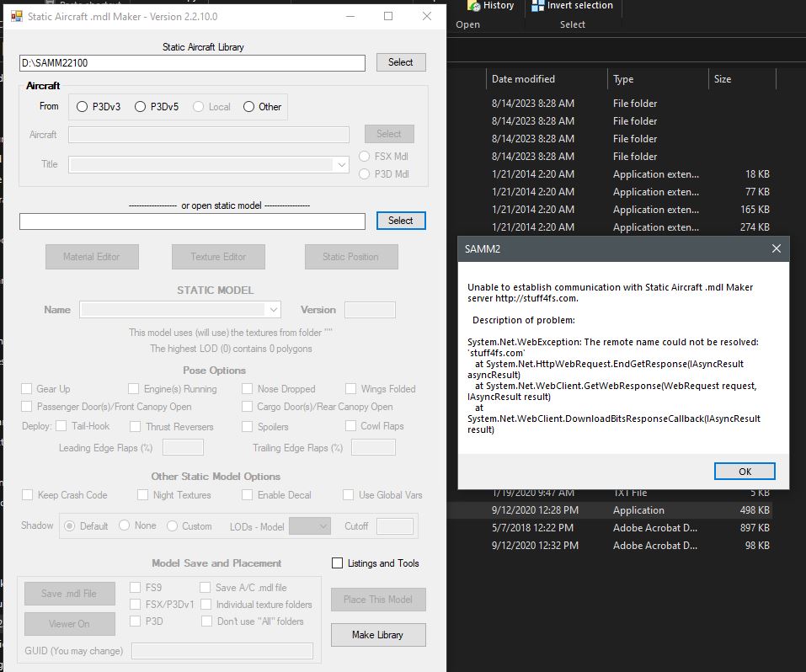Viewport: 806px width, 672px height.
Task: Click the Material Editor button
Action: (92, 257)
